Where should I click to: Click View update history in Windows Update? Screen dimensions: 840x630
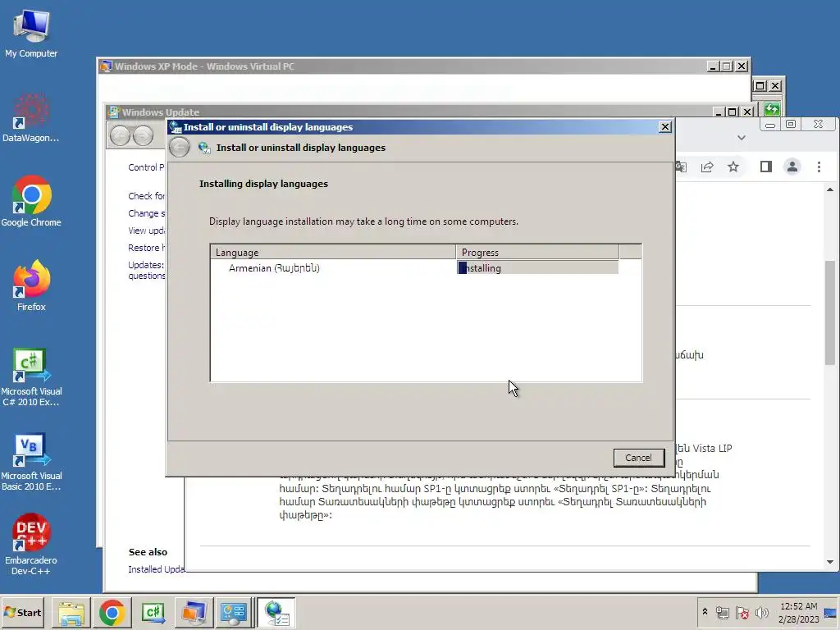coord(146,231)
